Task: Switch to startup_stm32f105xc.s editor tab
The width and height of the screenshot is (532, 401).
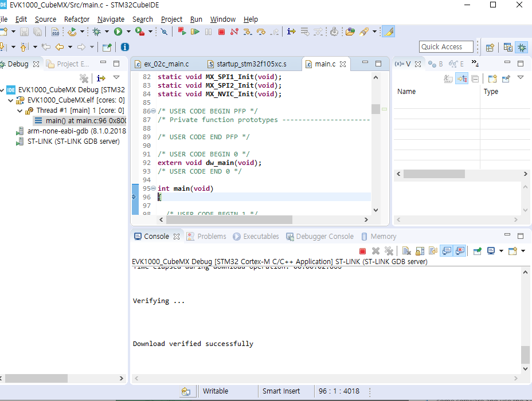Action: pos(247,64)
